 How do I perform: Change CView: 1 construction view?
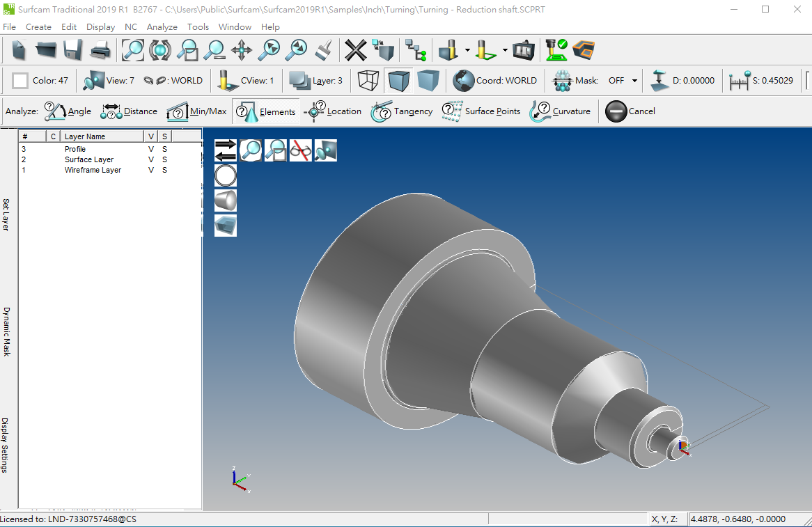[x=245, y=81]
